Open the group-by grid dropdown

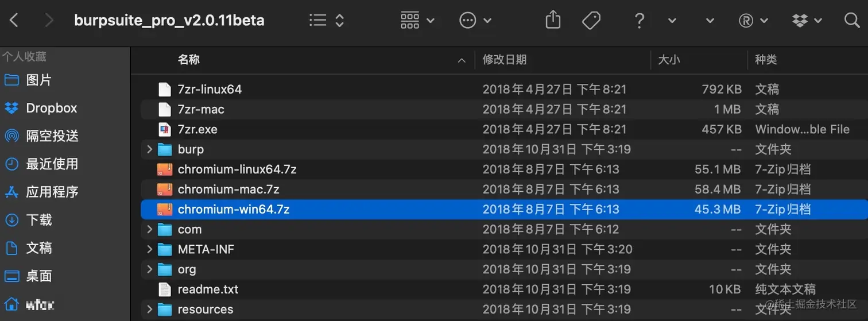coord(417,21)
